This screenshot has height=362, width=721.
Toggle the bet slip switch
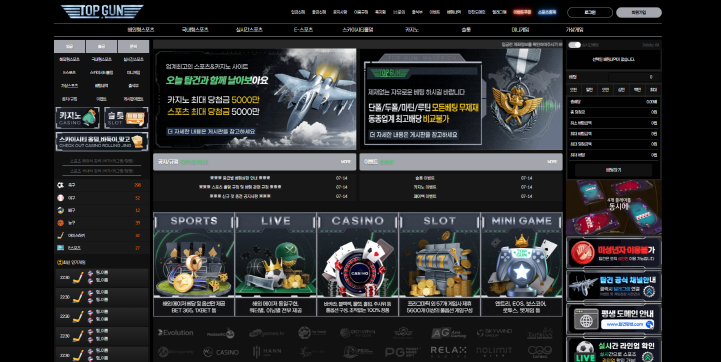coord(574,45)
